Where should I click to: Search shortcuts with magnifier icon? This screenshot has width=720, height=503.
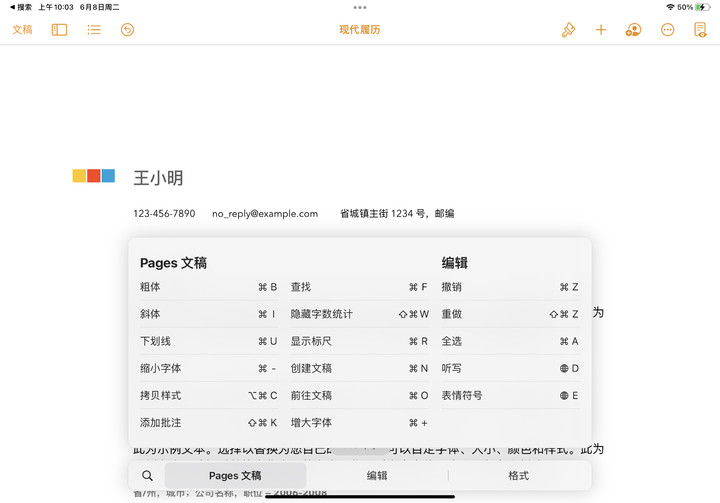click(x=147, y=476)
